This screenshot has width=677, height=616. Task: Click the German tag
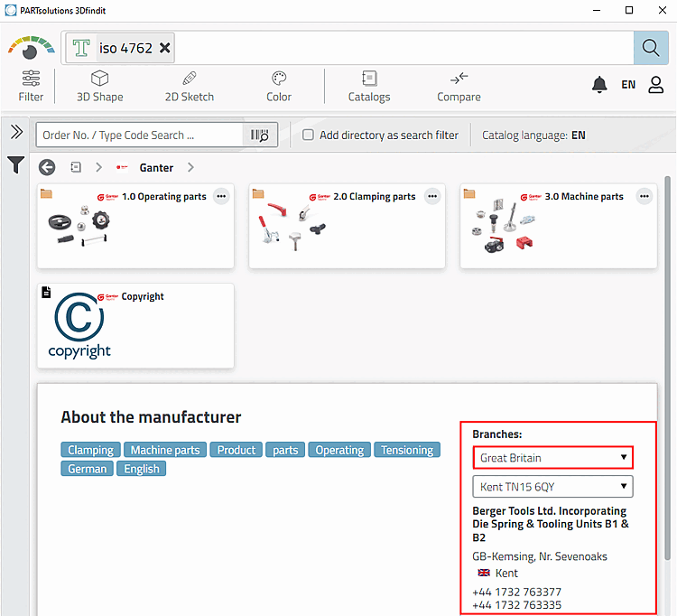coord(88,469)
